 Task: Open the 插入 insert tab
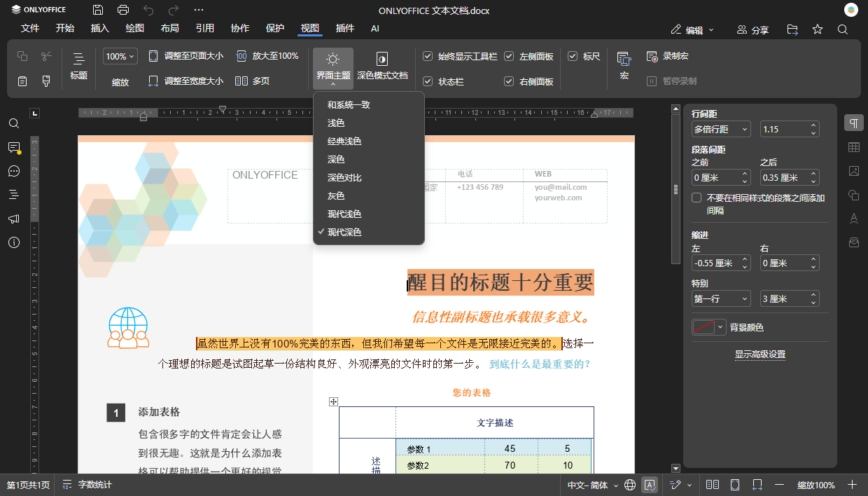[100, 28]
